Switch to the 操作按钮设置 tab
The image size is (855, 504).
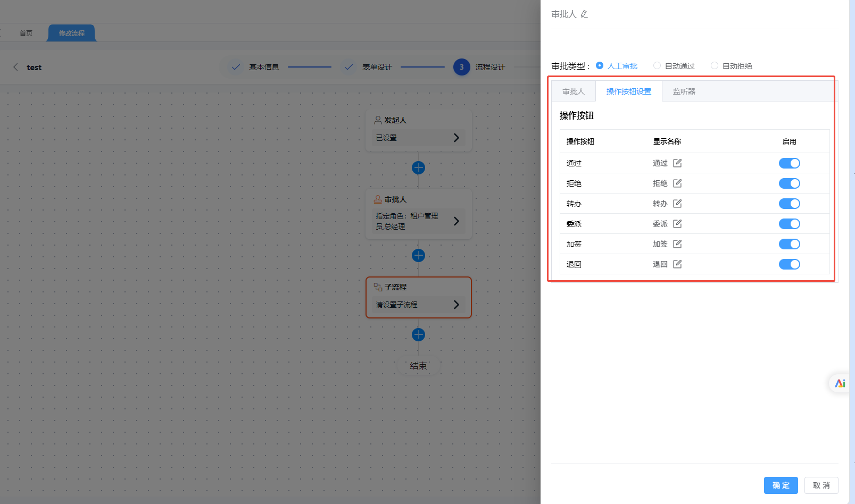click(x=629, y=91)
